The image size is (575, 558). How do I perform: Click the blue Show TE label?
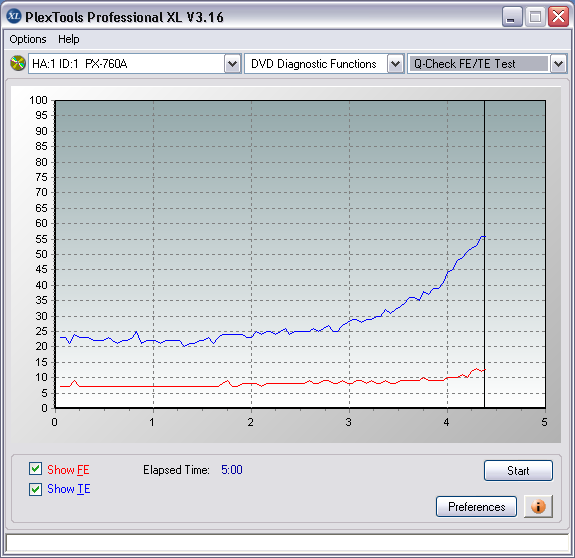pyautogui.click(x=69, y=489)
